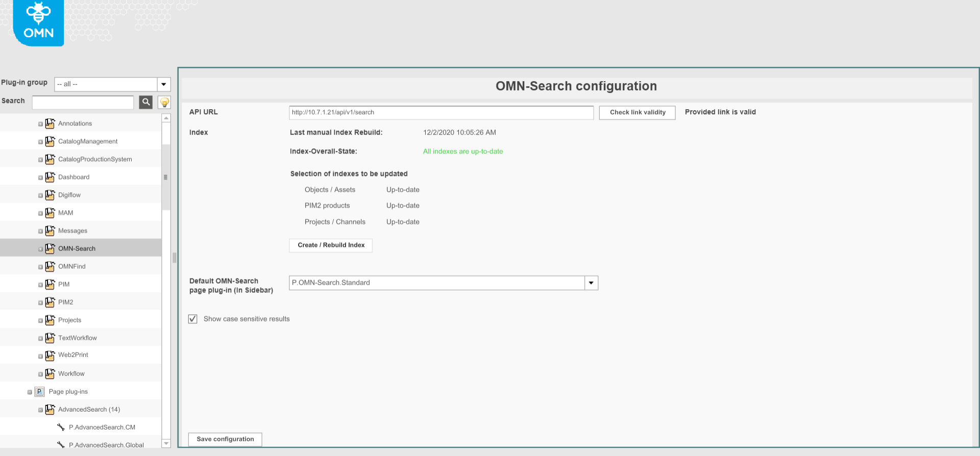Viewport: 980px width, 456px height.
Task: Click the Digiflow plug-in folder icon
Action: pos(50,195)
